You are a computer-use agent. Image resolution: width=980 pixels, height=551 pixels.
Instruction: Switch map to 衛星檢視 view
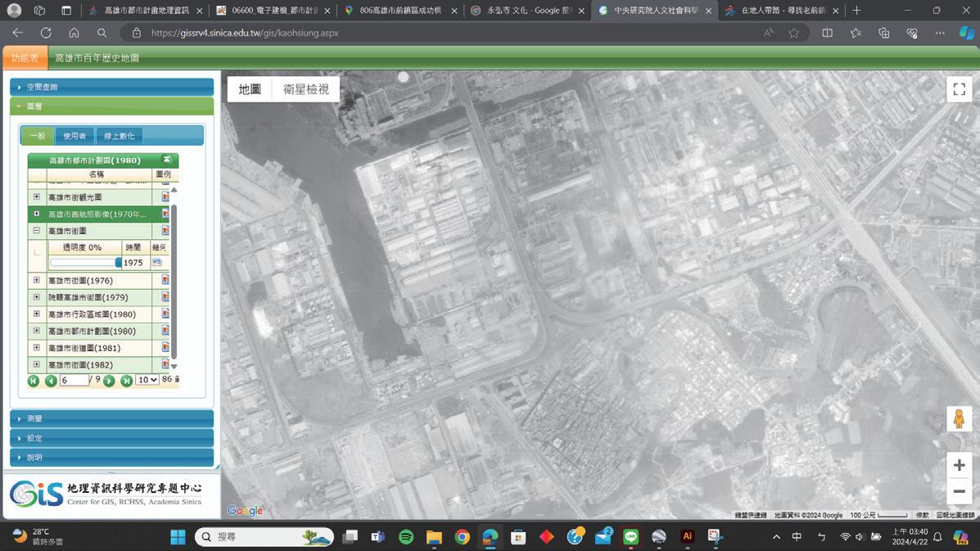click(x=305, y=89)
